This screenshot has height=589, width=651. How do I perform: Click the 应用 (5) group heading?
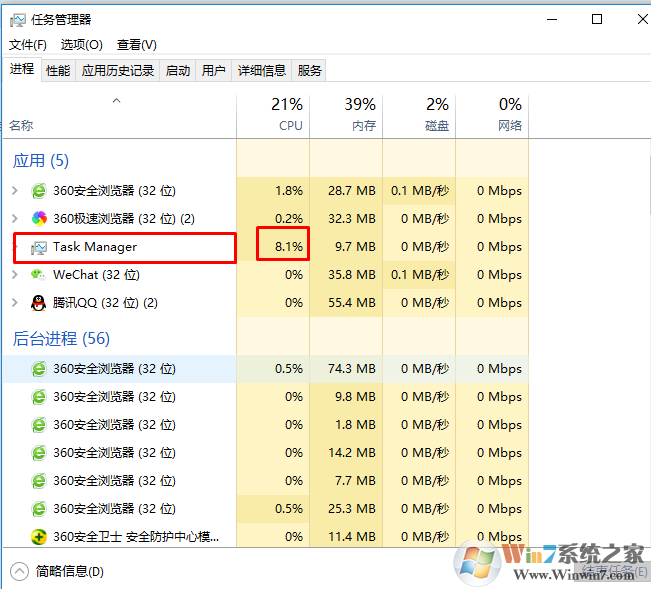coord(41,161)
